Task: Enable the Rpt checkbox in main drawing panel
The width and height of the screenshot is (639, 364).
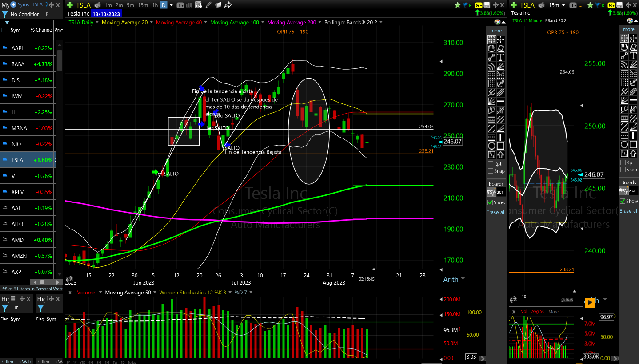Action: 491,164
